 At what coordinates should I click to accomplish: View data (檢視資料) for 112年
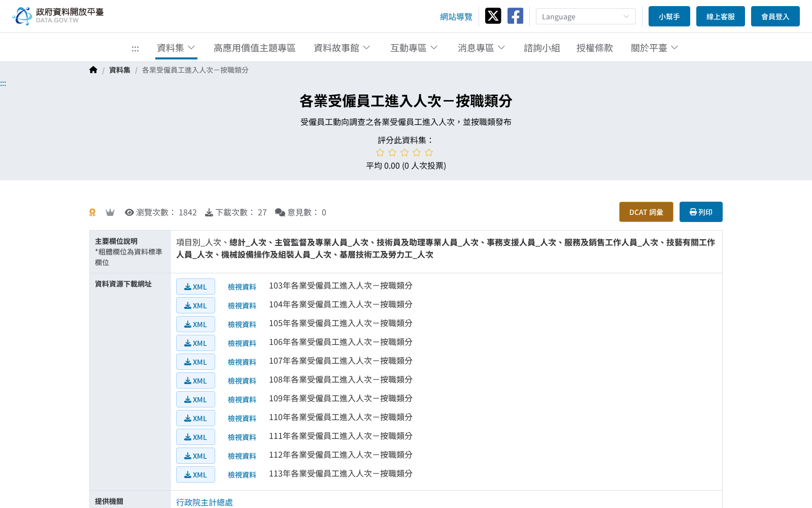tap(242, 456)
